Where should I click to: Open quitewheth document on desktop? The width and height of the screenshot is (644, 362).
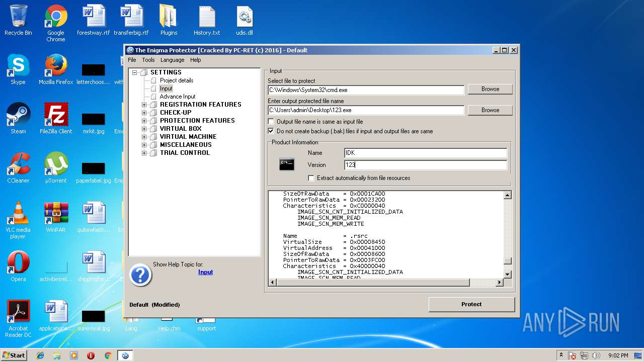click(93, 217)
